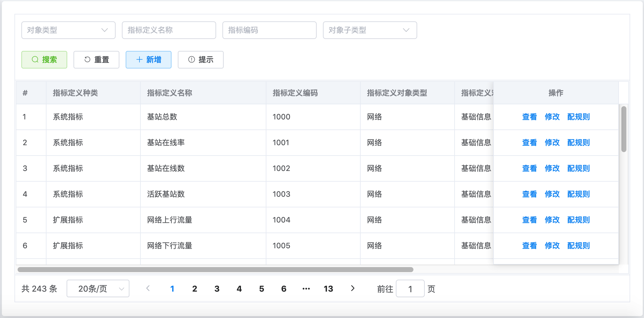Click 配规则 for 网络上行流量 row
This screenshot has width=644, height=318.
tap(579, 220)
